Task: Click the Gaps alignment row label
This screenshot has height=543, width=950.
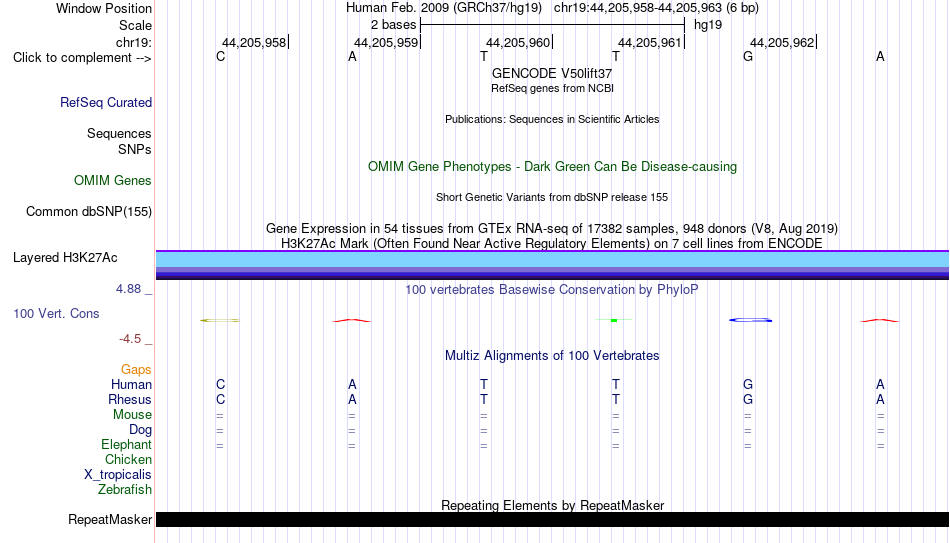Action: pyautogui.click(x=136, y=370)
